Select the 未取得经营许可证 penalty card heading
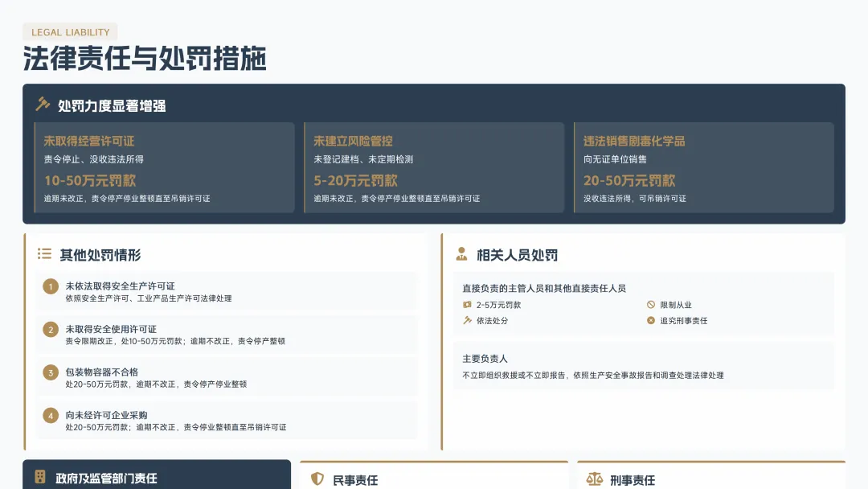 89,141
